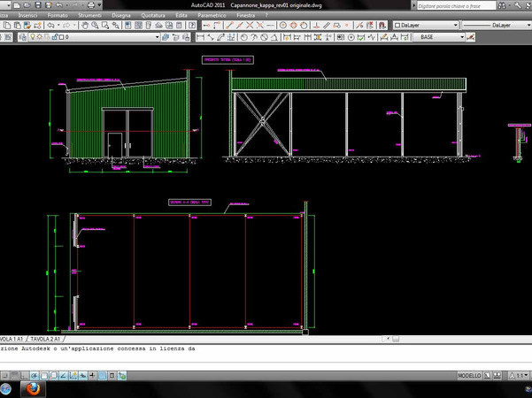
Task: Open the Quotatura menu
Action: [x=152, y=16]
